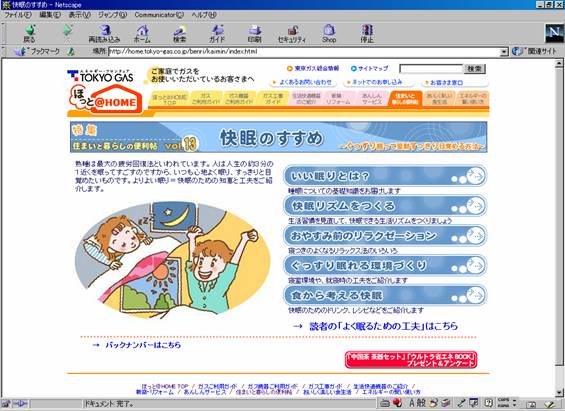565x411 pixels.
Task: Open the Communicator menu
Action: 159,15
